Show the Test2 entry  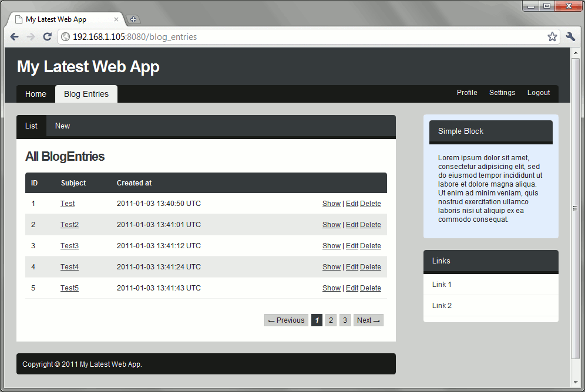pyautogui.click(x=331, y=225)
